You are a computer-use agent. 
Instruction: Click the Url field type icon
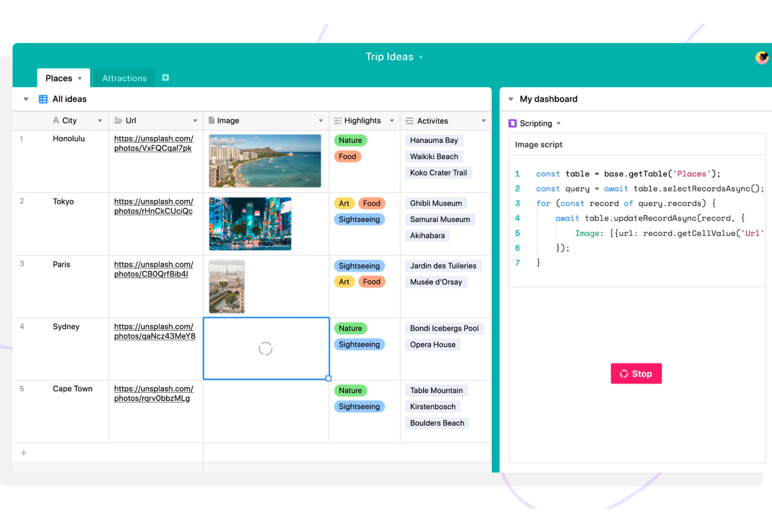[118, 120]
